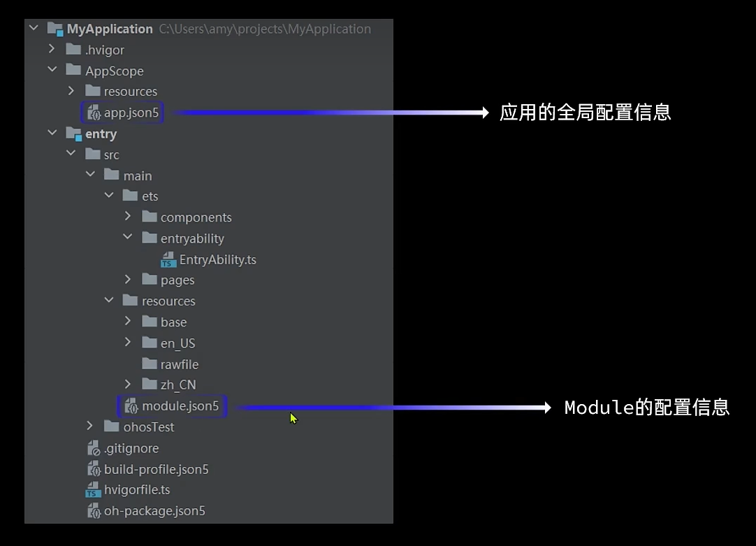The width and height of the screenshot is (756, 546).
Task: Click the entry module folder icon
Action: tap(73, 134)
